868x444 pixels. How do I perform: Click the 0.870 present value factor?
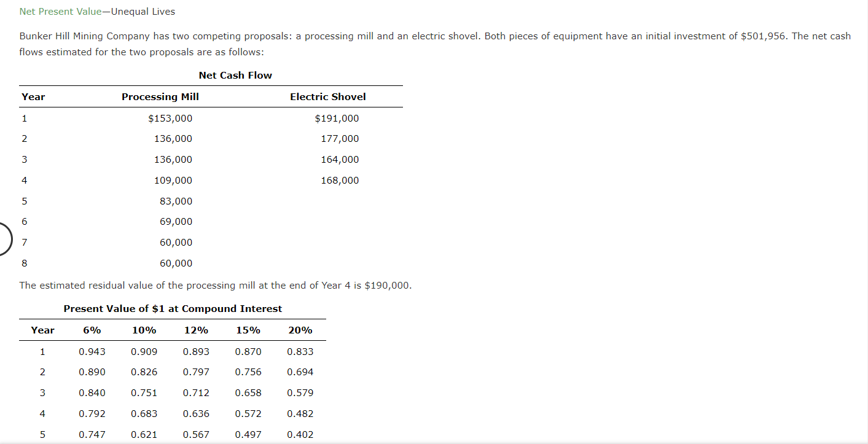248,352
